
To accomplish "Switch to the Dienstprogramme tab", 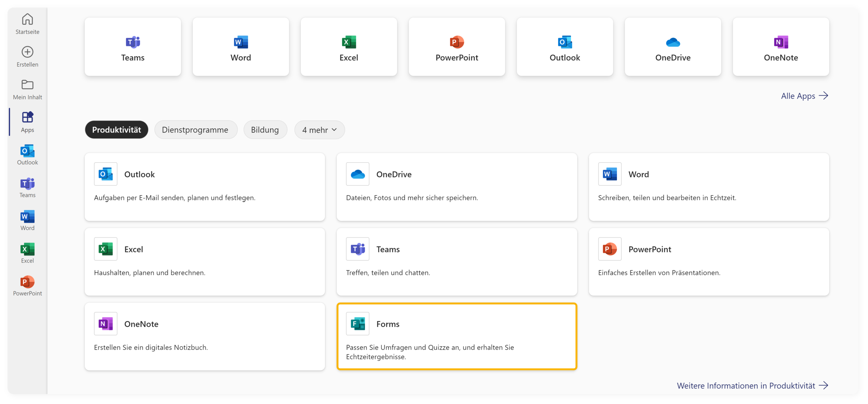I will click(x=195, y=130).
